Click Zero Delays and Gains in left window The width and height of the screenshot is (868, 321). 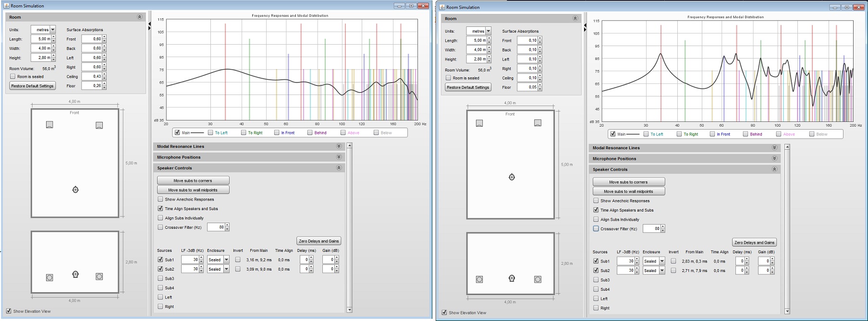click(x=319, y=241)
